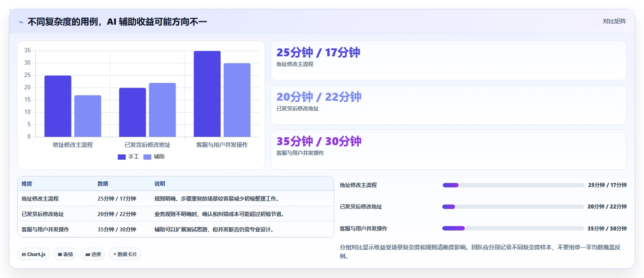Click the 地址修改主流程 label in the progress list
The width and height of the screenshot is (644, 278).
pyautogui.click(x=358, y=185)
